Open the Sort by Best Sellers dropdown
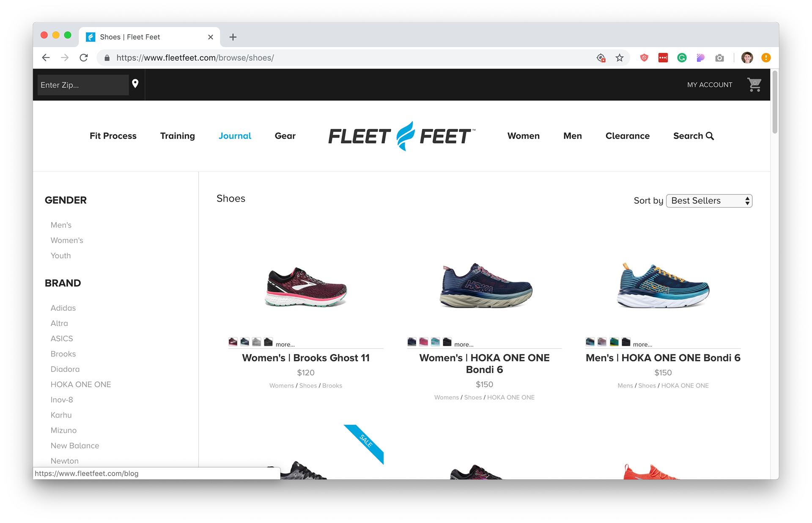The image size is (812, 523). pos(709,201)
